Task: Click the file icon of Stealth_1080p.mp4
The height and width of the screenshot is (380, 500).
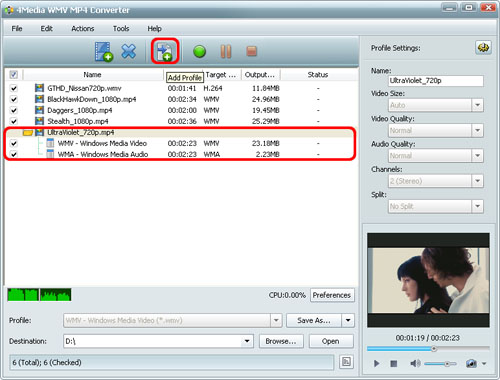Action: pyautogui.click(x=39, y=121)
